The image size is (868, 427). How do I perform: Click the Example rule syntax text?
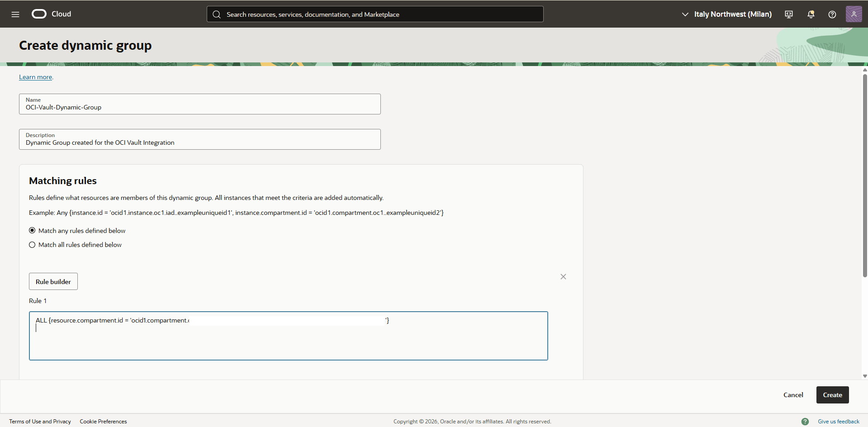point(236,213)
